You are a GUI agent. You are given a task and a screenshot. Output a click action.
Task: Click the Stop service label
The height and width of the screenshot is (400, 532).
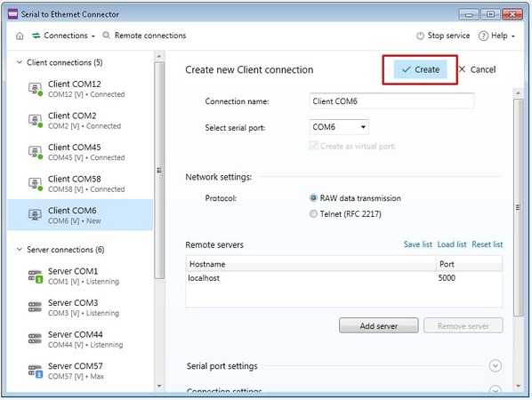[x=448, y=36]
